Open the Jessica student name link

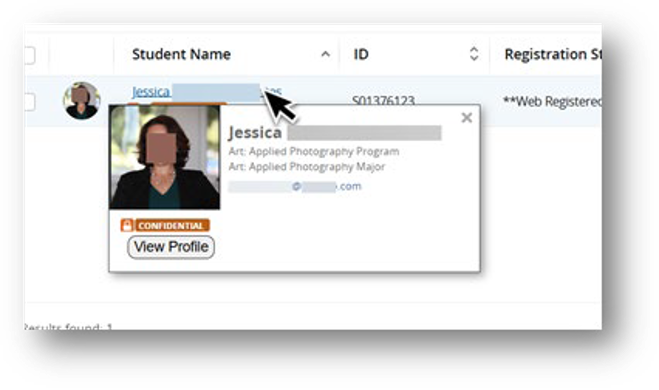206,91
